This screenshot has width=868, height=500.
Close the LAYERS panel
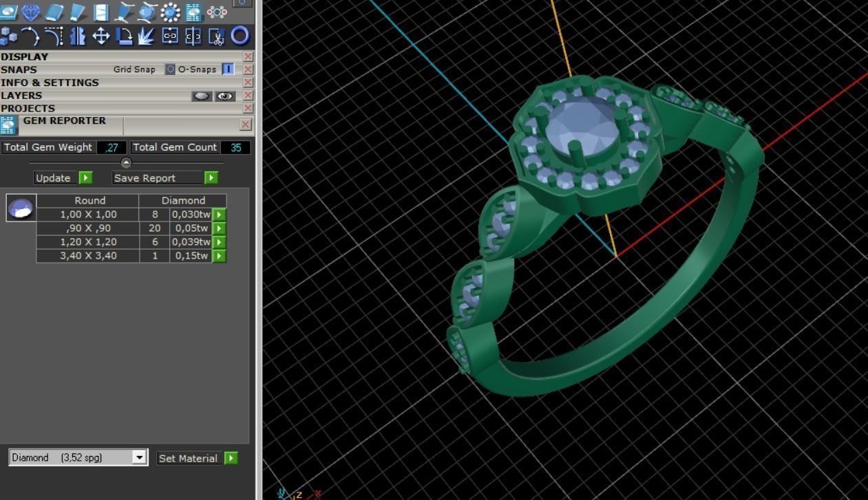point(248,96)
